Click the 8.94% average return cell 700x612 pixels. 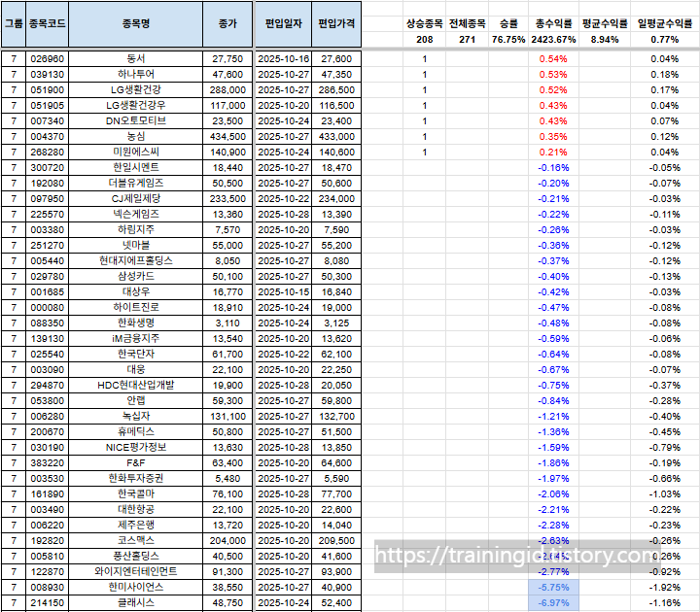tap(605, 40)
